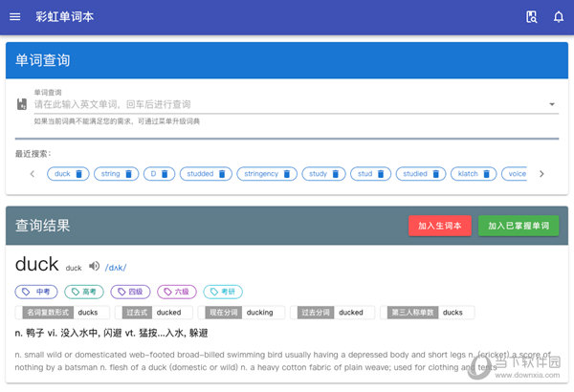Click the large headword 'duck'
Viewport: 574px width, 392px height.
(37, 264)
